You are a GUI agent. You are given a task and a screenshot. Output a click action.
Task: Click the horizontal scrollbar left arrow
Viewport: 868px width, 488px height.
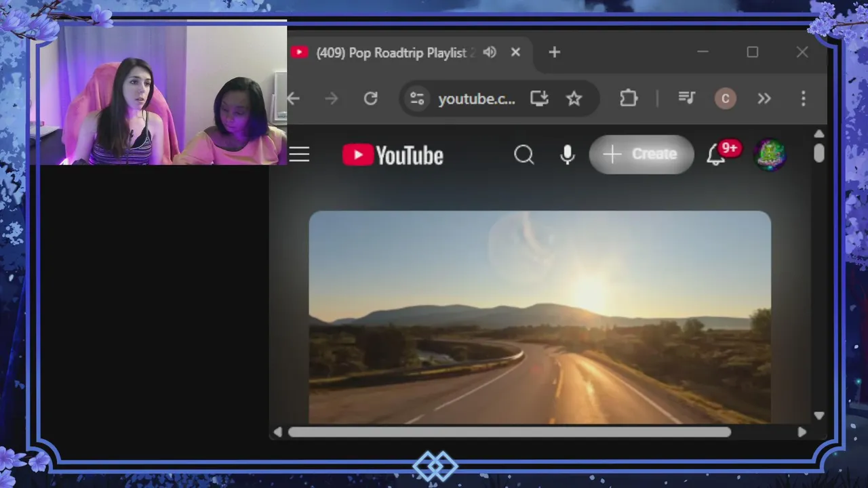coord(277,432)
